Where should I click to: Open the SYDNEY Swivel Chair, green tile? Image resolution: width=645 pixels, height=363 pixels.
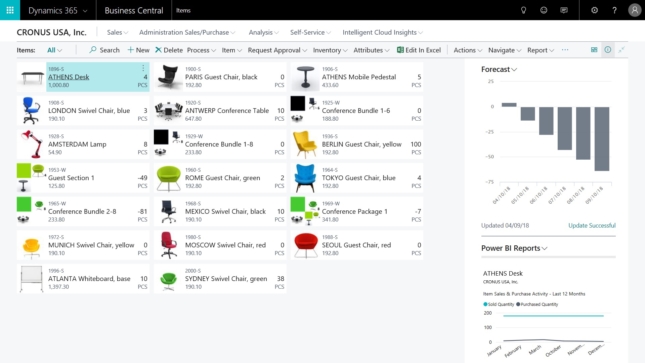point(220,279)
